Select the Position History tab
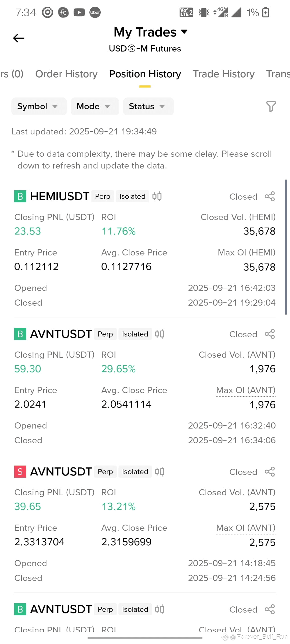This screenshot has height=644, width=290. pos(145,74)
